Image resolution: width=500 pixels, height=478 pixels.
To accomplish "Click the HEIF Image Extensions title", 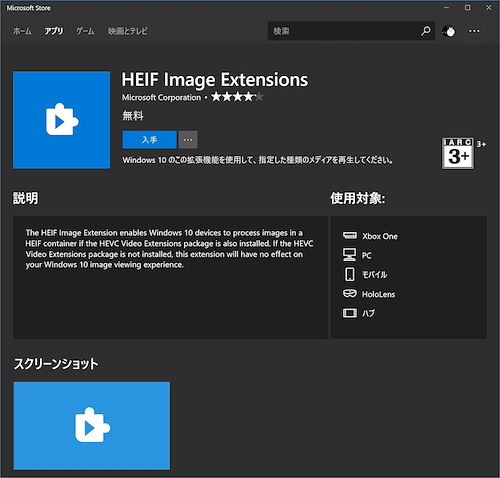I will (x=215, y=80).
